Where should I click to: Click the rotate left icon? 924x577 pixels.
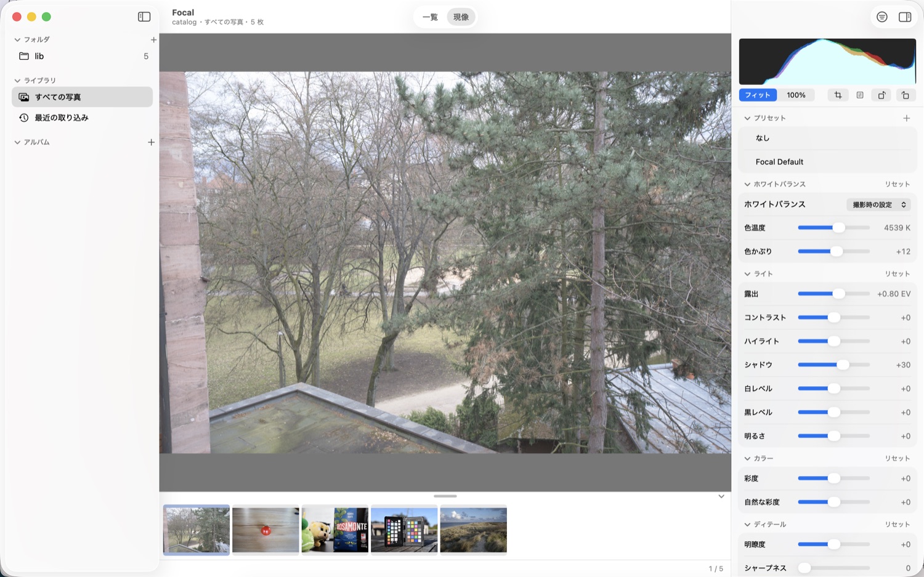[905, 95]
